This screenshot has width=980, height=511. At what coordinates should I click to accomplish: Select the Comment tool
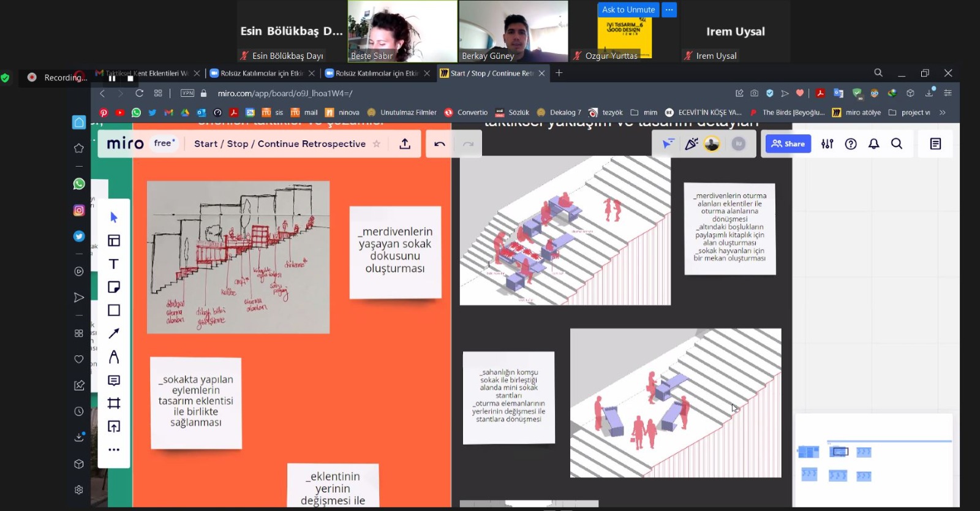click(114, 380)
